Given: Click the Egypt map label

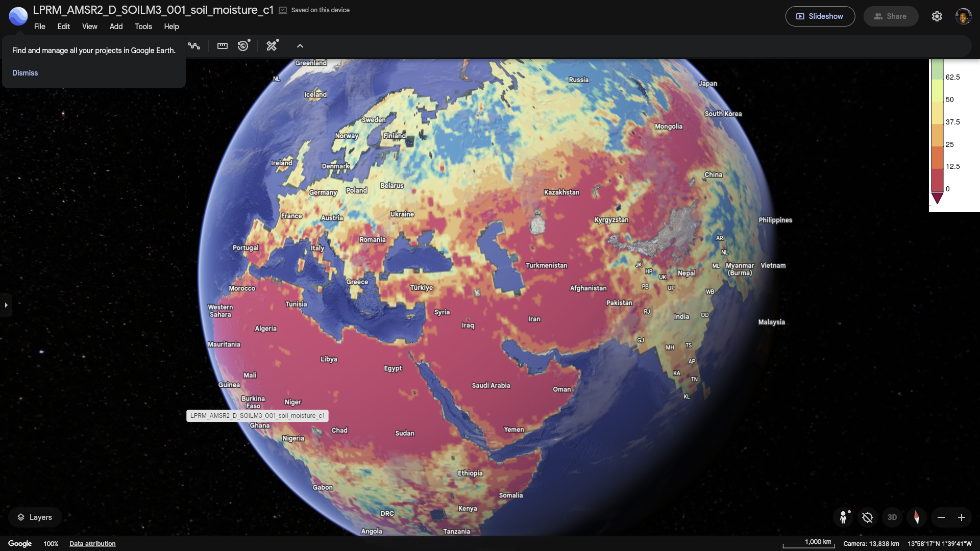Looking at the screenshot, I should [x=393, y=368].
